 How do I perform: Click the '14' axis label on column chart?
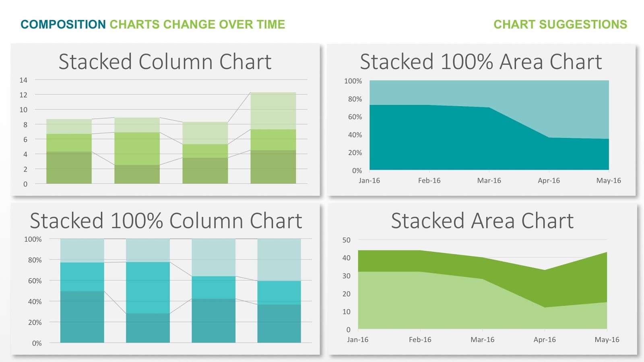(23, 80)
